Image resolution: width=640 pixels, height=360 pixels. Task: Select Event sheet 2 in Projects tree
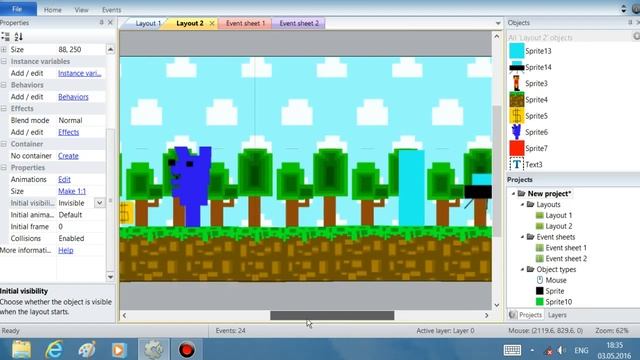(566, 258)
